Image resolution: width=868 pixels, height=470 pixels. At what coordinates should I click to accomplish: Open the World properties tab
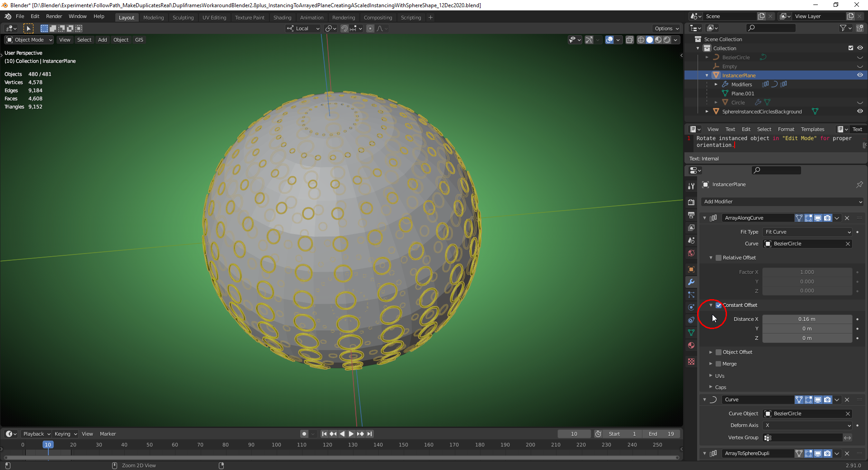pos(691,253)
